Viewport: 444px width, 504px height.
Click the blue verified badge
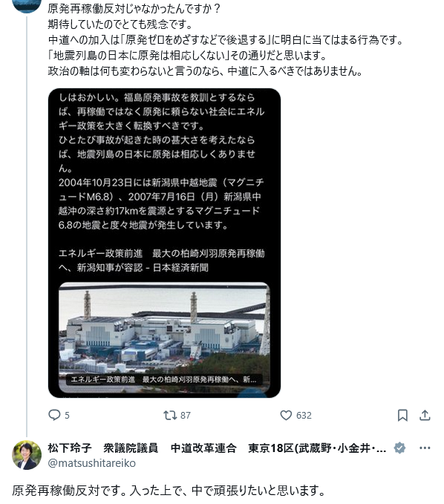tap(399, 448)
